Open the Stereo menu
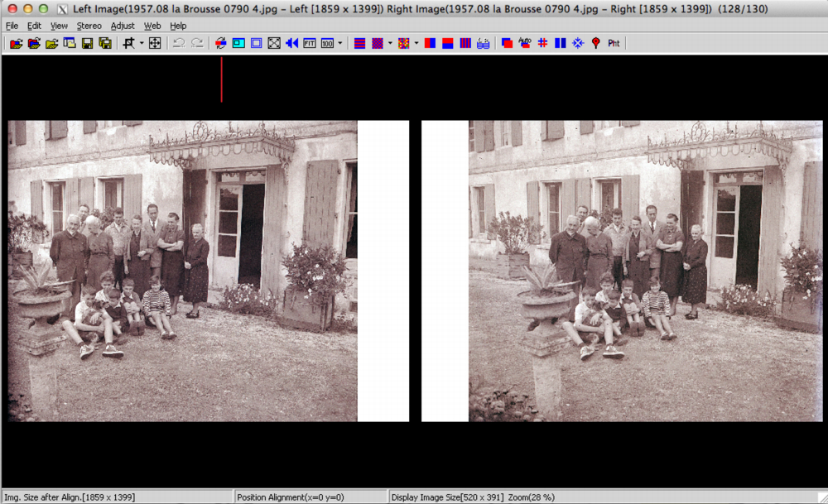The height and width of the screenshot is (504, 828). [x=89, y=26]
